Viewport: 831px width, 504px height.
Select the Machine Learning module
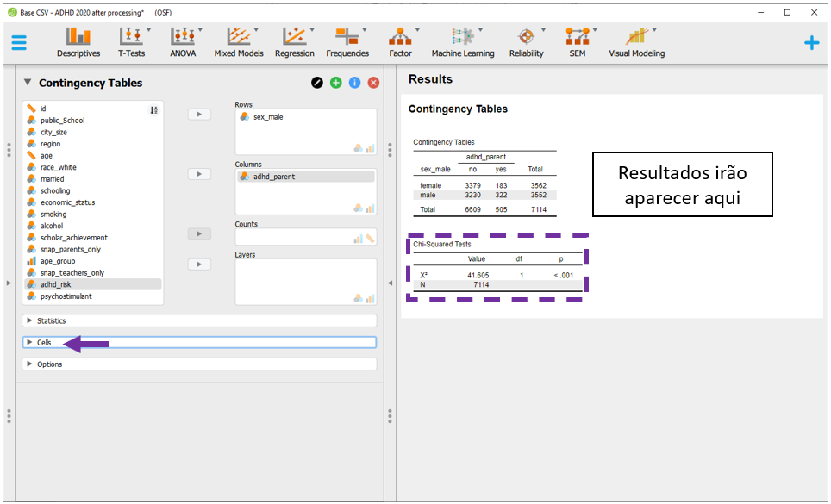coord(463,42)
